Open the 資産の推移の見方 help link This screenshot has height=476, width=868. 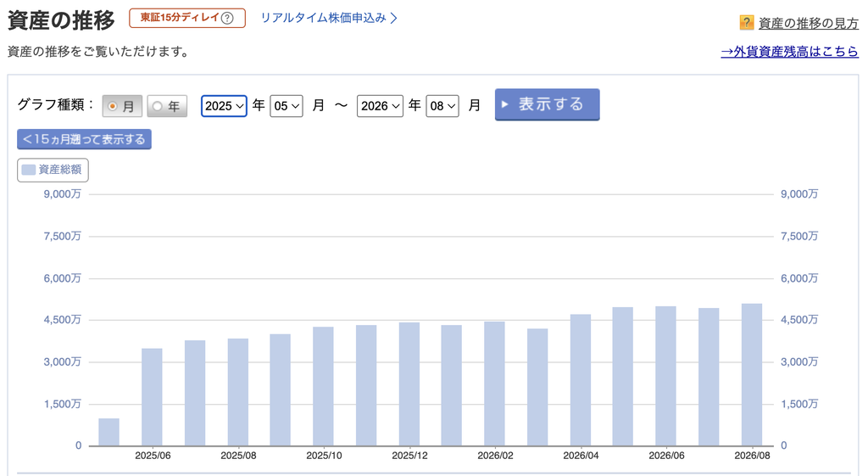click(808, 23)
